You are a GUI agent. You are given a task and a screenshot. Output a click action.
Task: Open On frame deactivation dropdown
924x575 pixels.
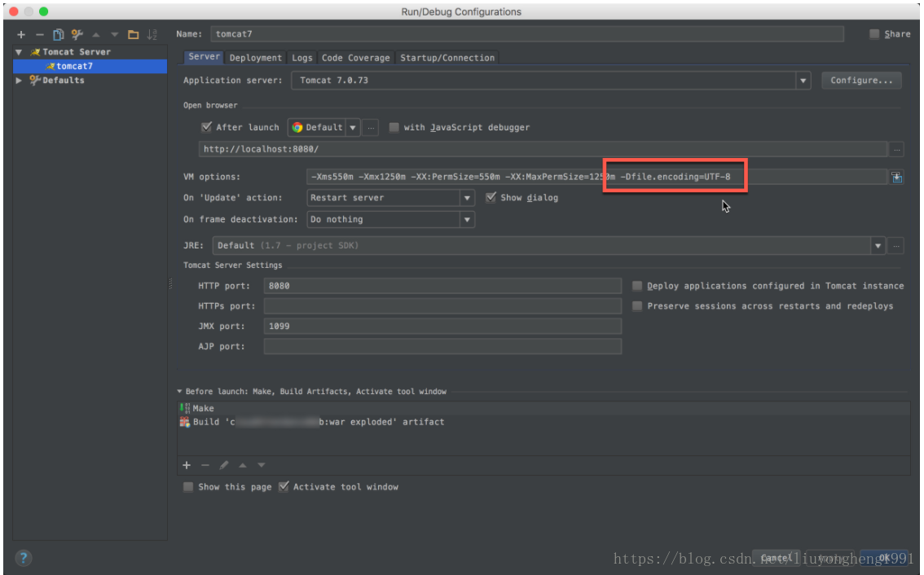click(390, 219)
